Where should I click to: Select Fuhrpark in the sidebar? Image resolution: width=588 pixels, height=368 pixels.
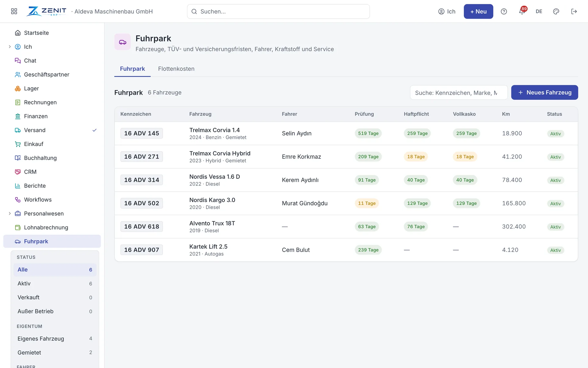[x=52, y=241]
